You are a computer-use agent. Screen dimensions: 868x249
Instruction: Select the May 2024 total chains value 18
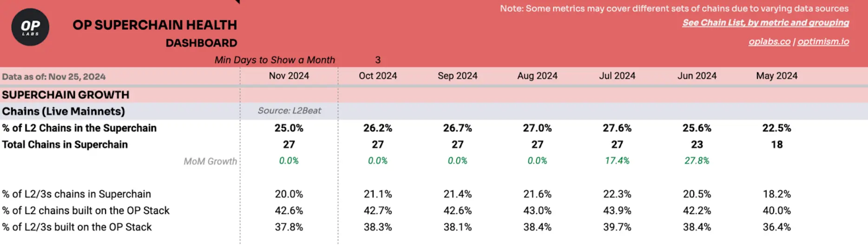777,144
